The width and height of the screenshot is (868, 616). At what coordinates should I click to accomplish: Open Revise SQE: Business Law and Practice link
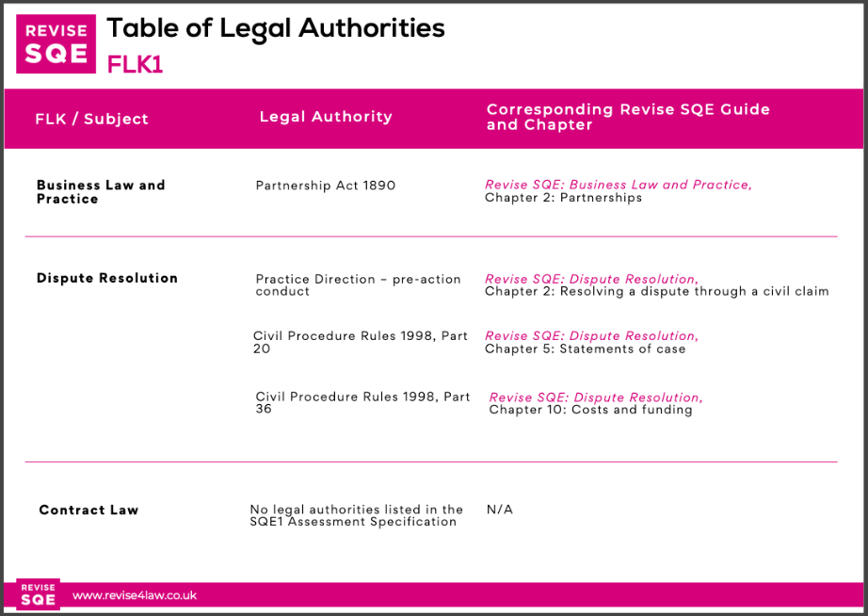point(619,185)
